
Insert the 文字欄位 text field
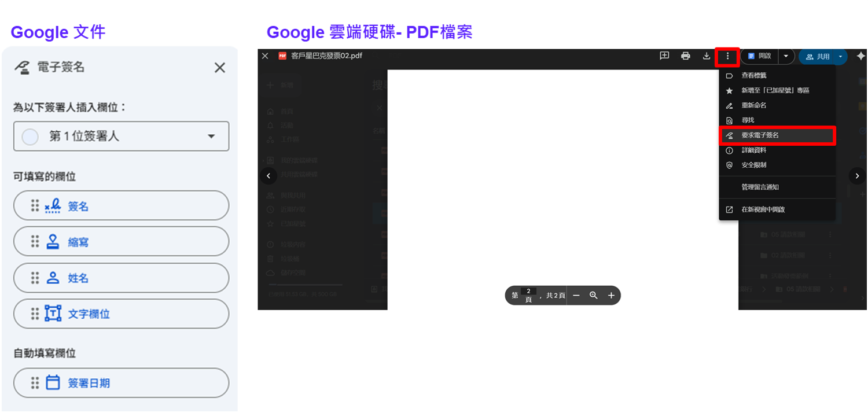pos(122,314)
